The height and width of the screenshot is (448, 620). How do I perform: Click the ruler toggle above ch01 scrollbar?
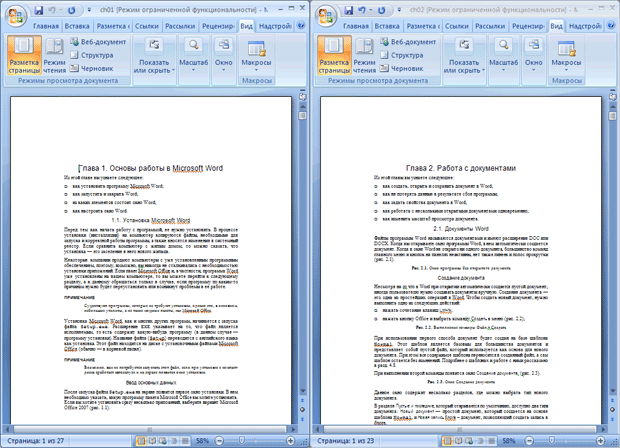point(302,96)
